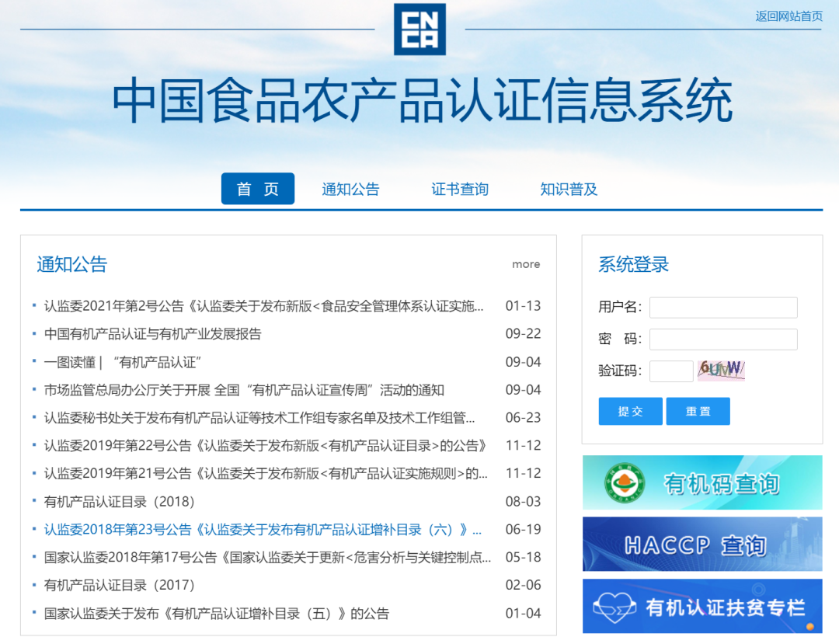Click the 验证码 label
The height and width of the screenshot is (644, 839).
(620, 371)
